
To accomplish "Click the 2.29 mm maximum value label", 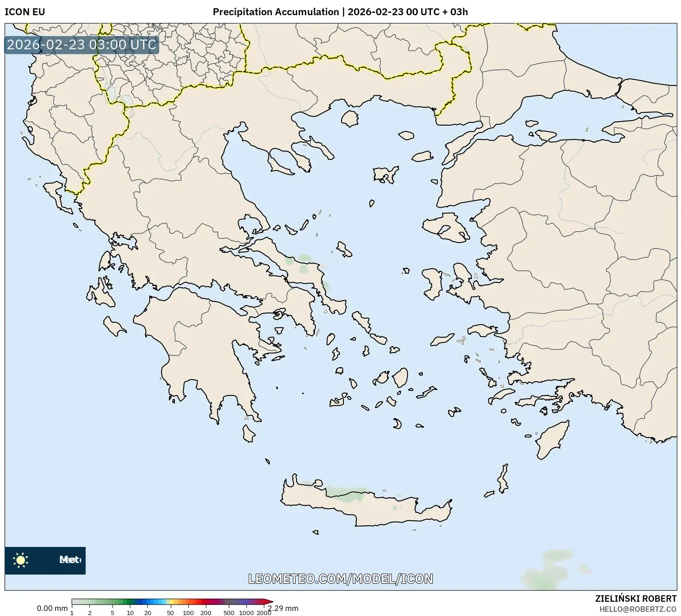I will click(284, 608).
